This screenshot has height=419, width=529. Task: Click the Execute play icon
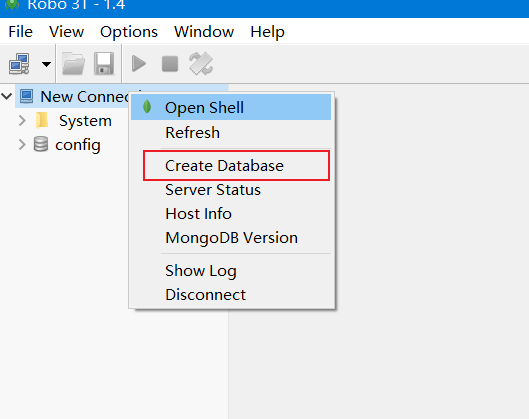(x=139, y=63)
